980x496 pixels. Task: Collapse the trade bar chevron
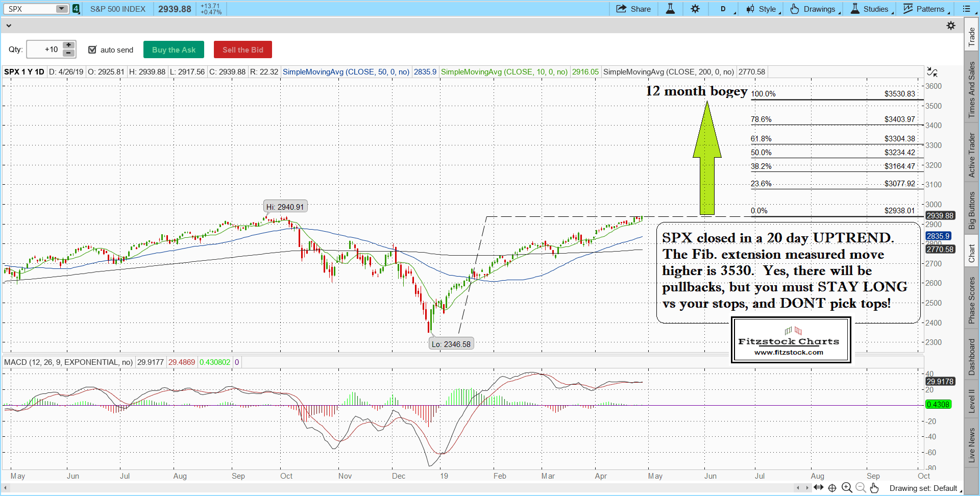tap(9, 26)
